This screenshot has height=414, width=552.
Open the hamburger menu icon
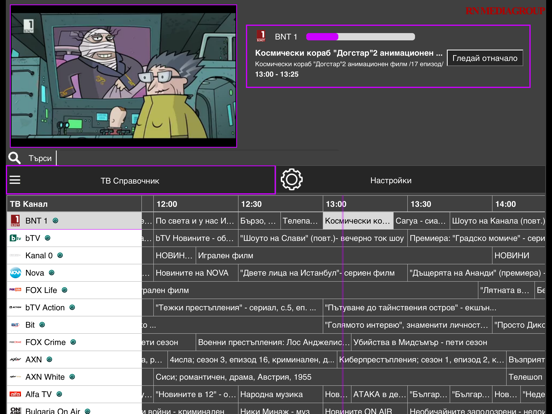tap(15, 180)
